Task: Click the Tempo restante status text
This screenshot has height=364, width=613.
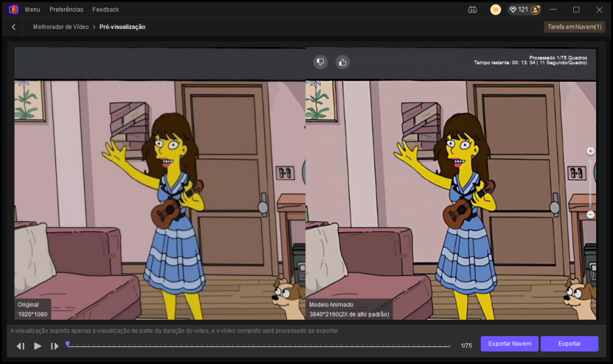Action: tap(530, 63)
